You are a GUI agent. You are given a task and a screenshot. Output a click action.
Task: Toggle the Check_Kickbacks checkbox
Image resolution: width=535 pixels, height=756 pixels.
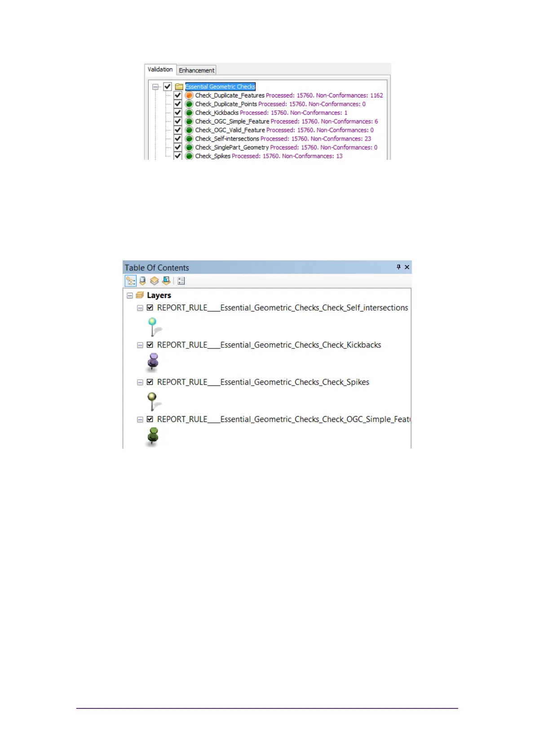(x=178, y=113)
